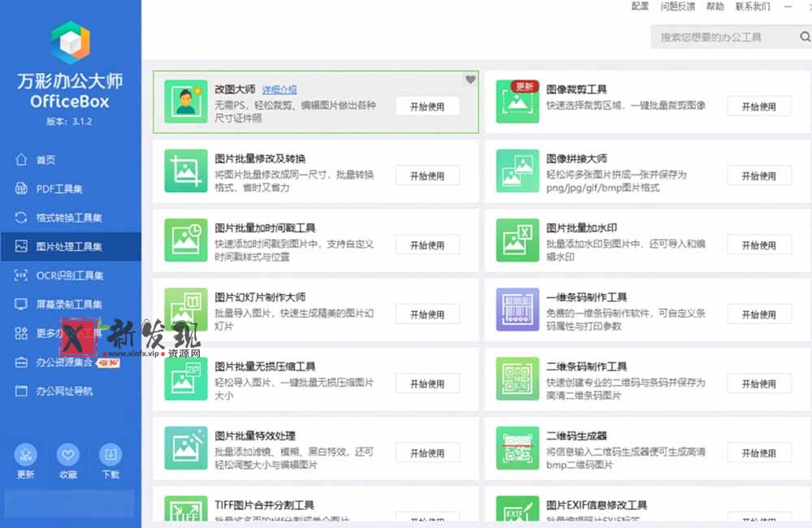
Task: Click 二维码生成器 icon
Action: point(517,448)
